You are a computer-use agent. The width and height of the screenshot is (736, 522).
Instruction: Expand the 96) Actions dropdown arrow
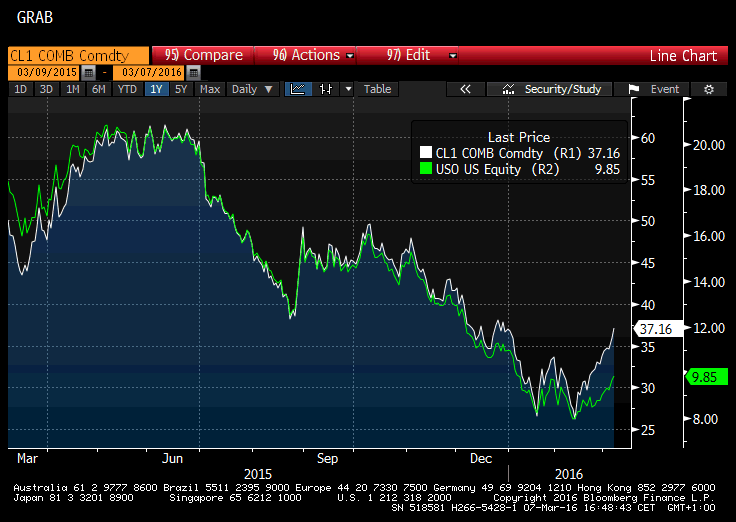coord(350,55)
